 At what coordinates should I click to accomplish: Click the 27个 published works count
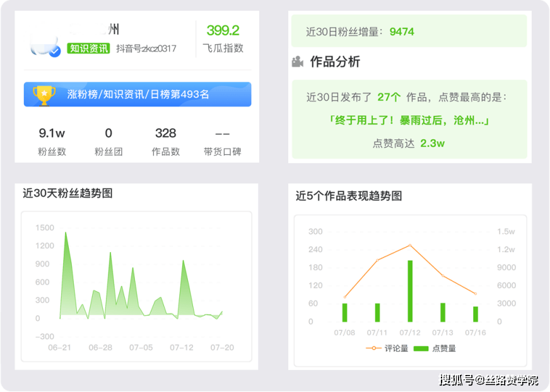coord(389,97)
